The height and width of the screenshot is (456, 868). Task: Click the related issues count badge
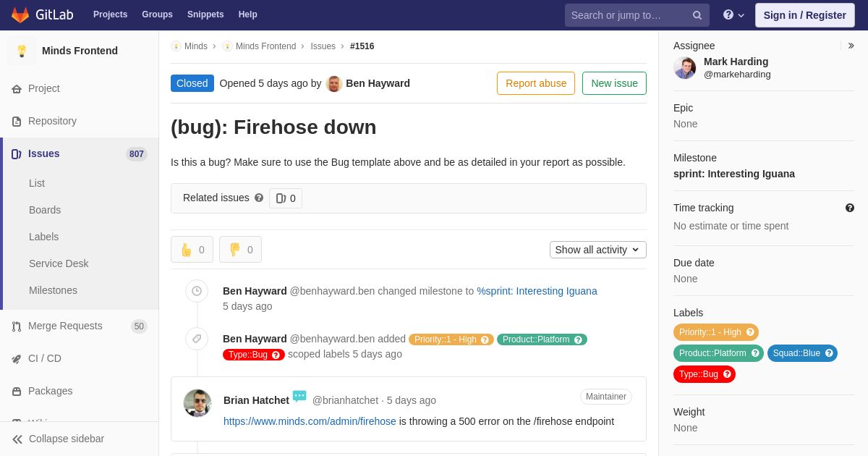coord(286,198)
